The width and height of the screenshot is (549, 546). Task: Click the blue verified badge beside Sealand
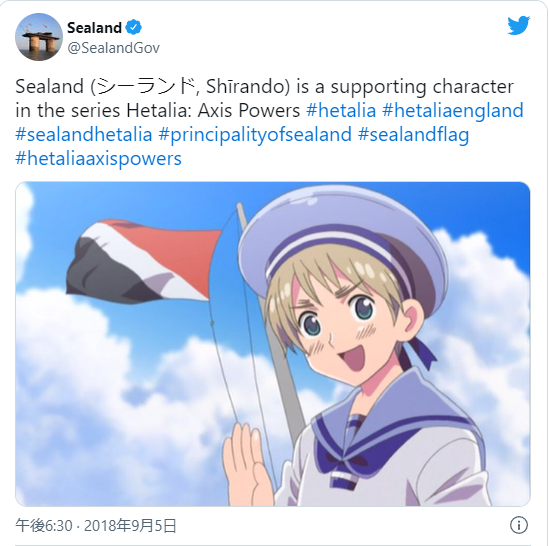[133, 27]
